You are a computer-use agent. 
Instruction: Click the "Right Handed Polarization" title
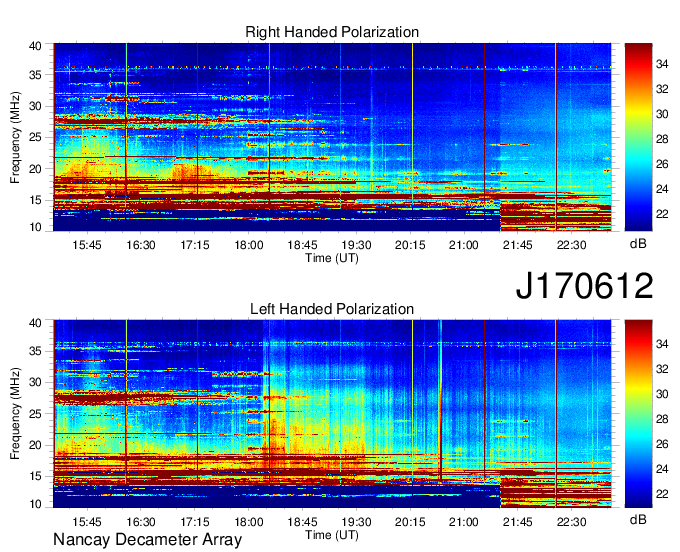(x=332, y=32)
